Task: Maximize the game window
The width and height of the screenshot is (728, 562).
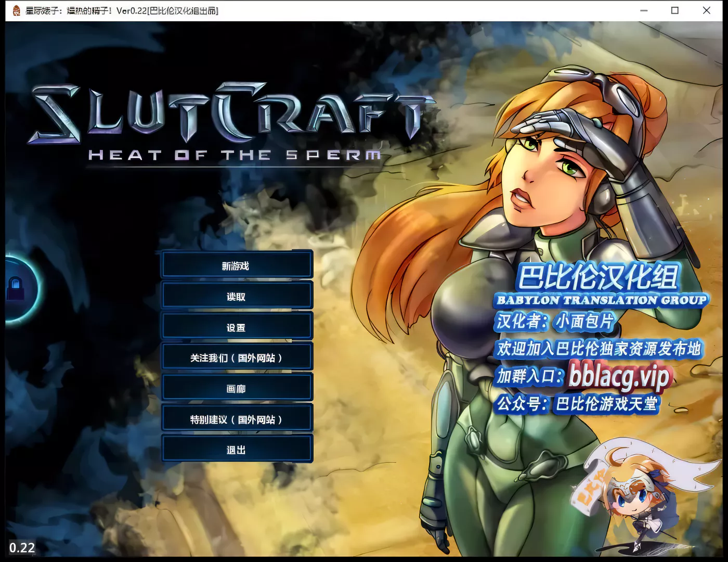Action: [x=675, y=10]
